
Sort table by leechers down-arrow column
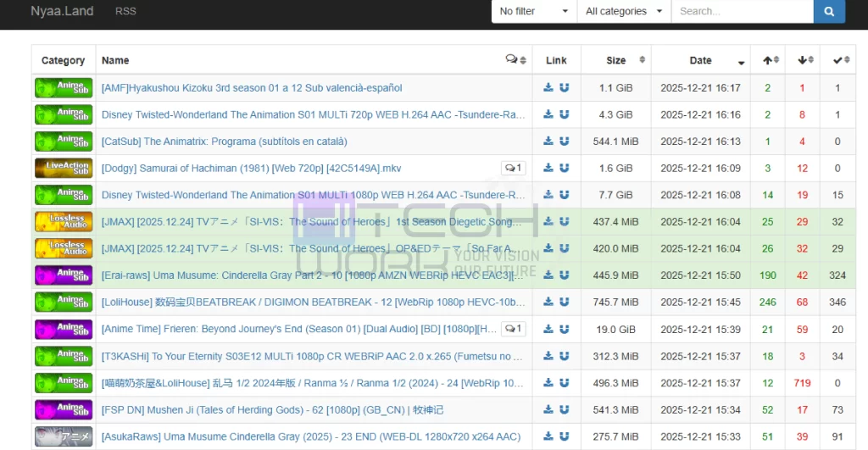pyautogui.click(x=805, y=60)
